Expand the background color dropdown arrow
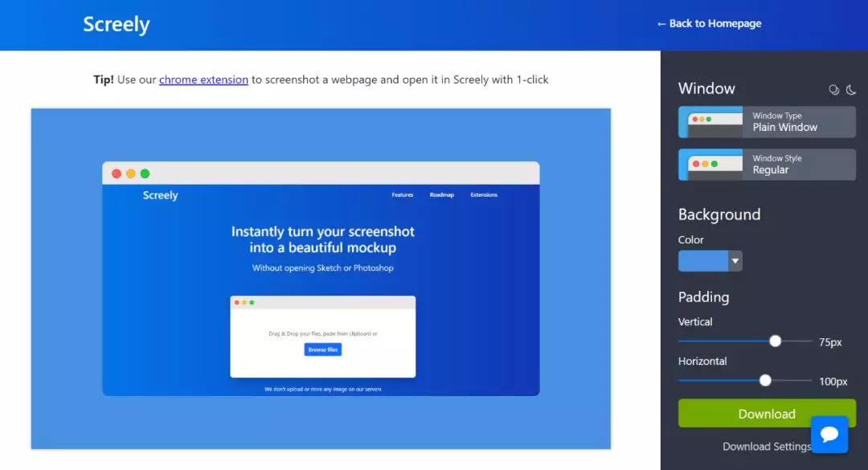The height and width of the screenshot is (470, 868). tap(735, 261)
